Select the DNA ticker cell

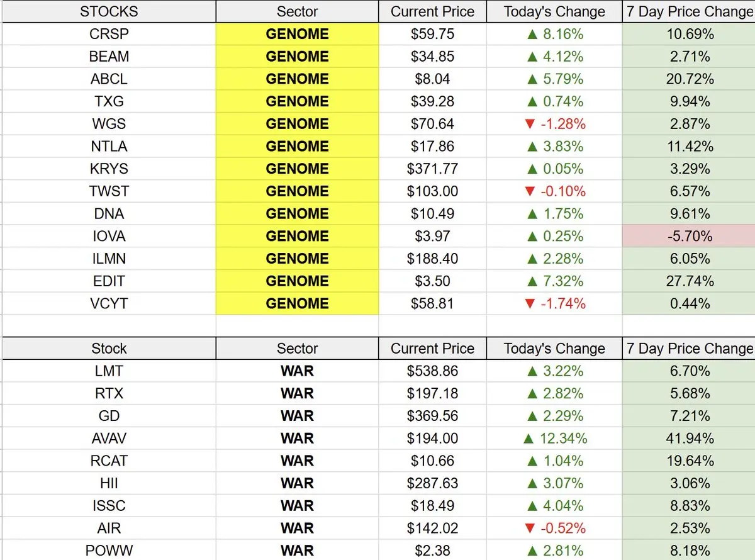tap(109, 214)
